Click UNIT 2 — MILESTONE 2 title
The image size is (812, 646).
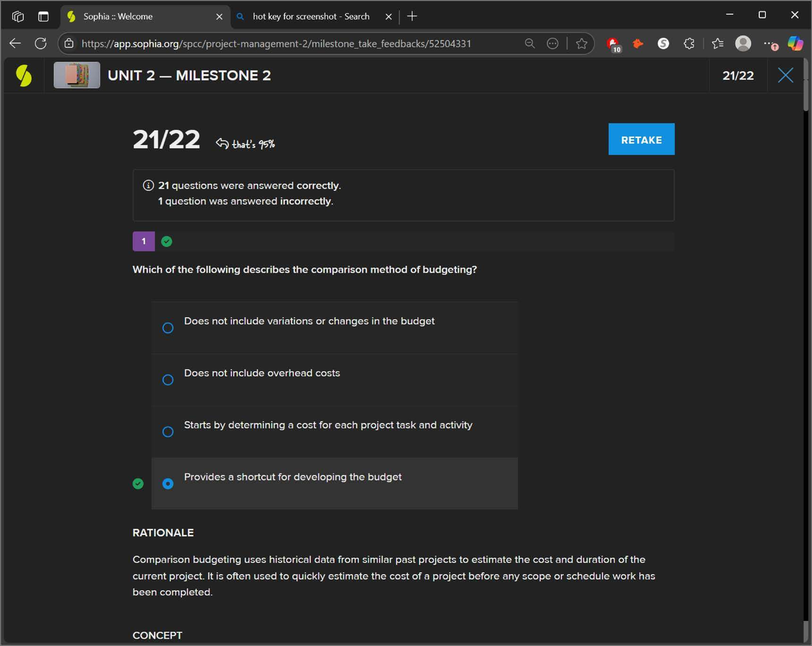[189, 75]
